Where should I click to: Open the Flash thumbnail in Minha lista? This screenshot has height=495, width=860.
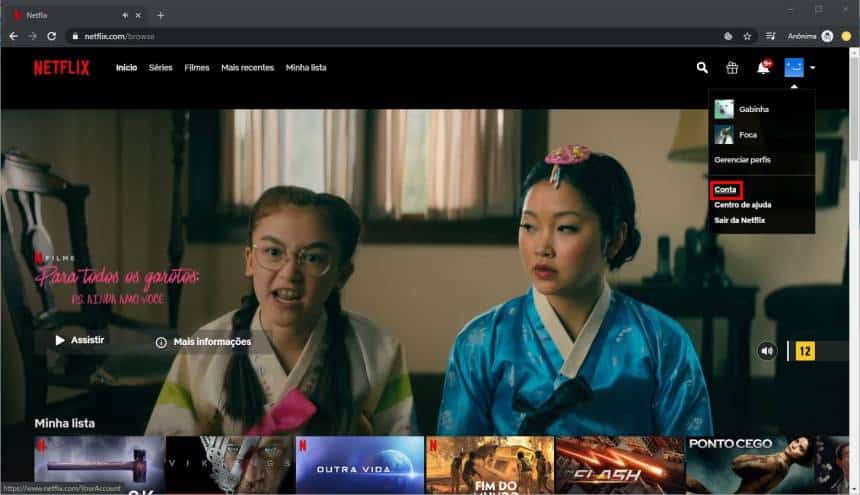(x=620, y=465)
